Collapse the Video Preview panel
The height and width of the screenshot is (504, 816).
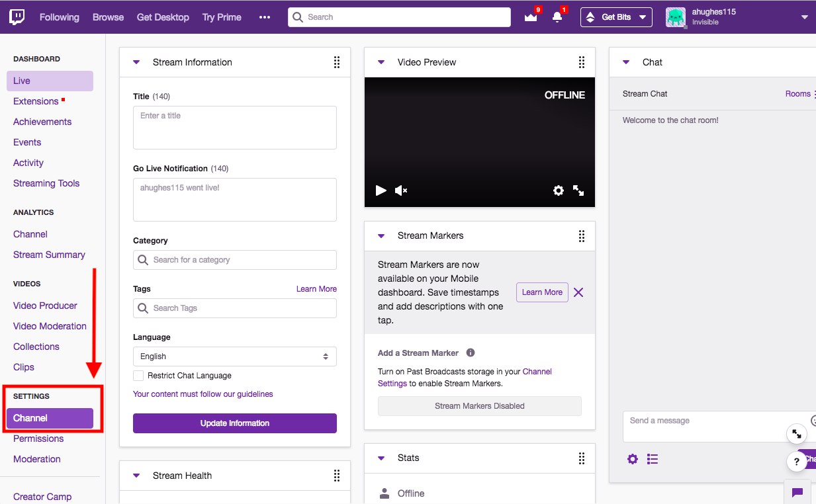tap(381, 62)
